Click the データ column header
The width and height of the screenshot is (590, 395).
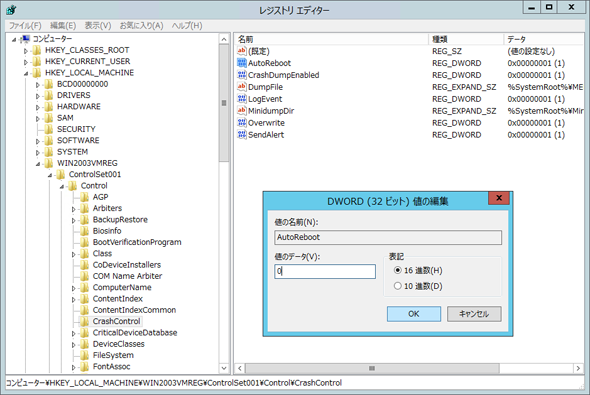543,39
